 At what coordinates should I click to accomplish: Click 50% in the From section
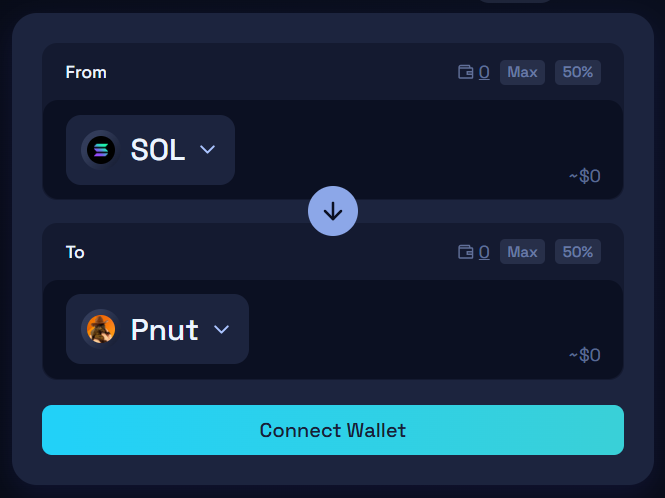(578, 73)
